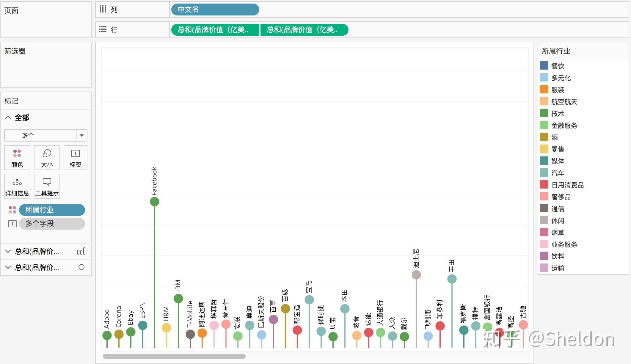Click the 所属行业 pill in Marks card
The height and width of the screenshot is (364, 631).
click(52, 210)
